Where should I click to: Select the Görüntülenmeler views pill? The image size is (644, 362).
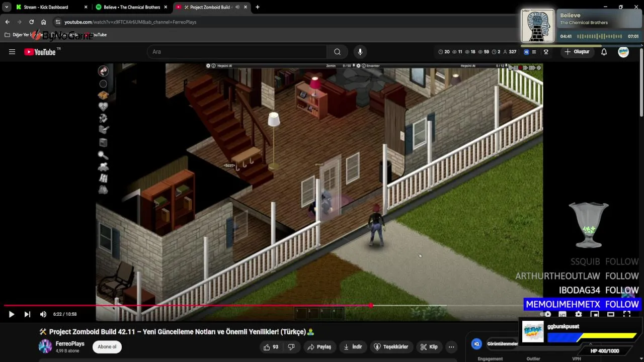pyautogui.click(x=503, y=344)
